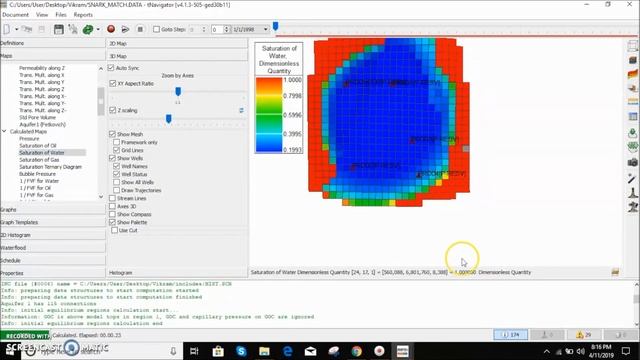Open the reload icon's dropdown arrow
The image size is (640, 360).
point(98,29)
